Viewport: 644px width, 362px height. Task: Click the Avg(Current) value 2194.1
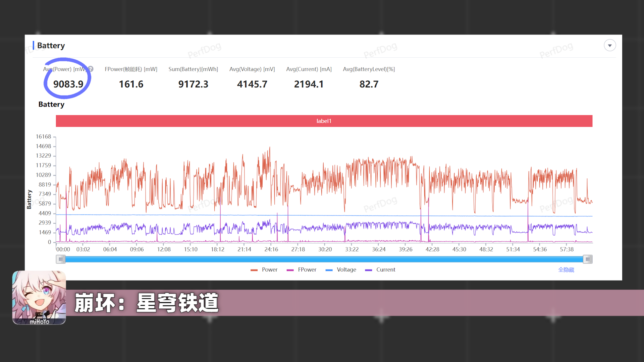(x=309, y=84)
